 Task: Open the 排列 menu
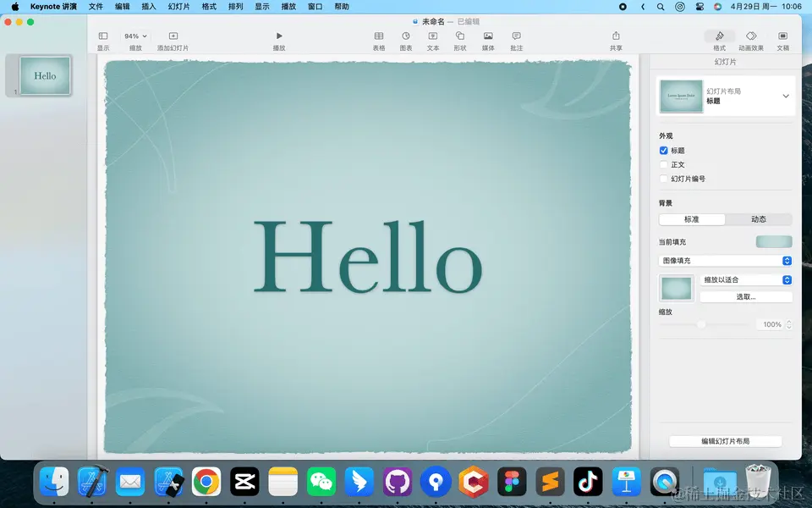click(x=236, y=7)
